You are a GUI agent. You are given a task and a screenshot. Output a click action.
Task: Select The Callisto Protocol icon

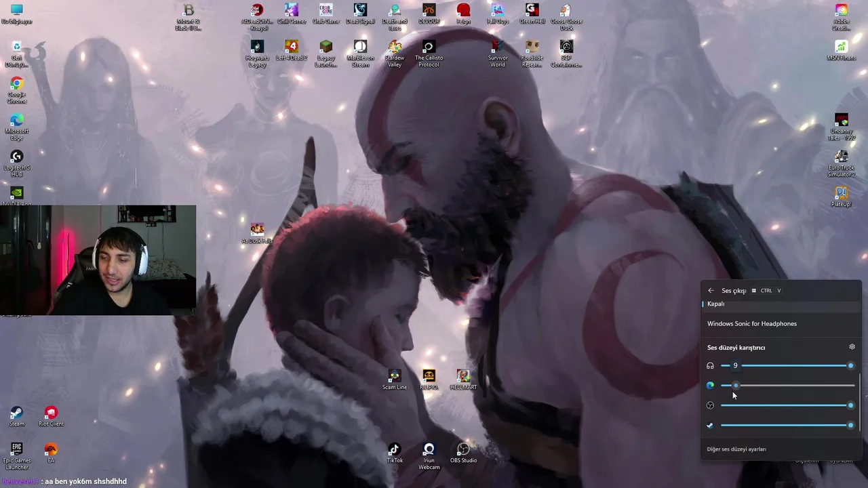point(429,54)
